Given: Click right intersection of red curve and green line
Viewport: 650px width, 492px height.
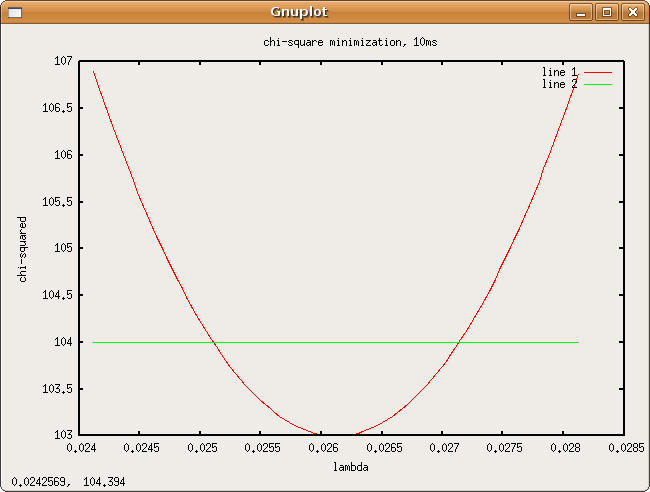Looking at the screenshot, I should coord(458,342).
